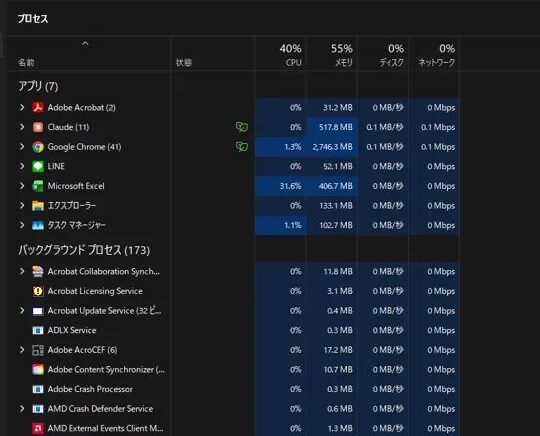Viewport: 540px width, 436px height.
Task: Expand the Claude (11) process group
Action: tap(22, 127)
